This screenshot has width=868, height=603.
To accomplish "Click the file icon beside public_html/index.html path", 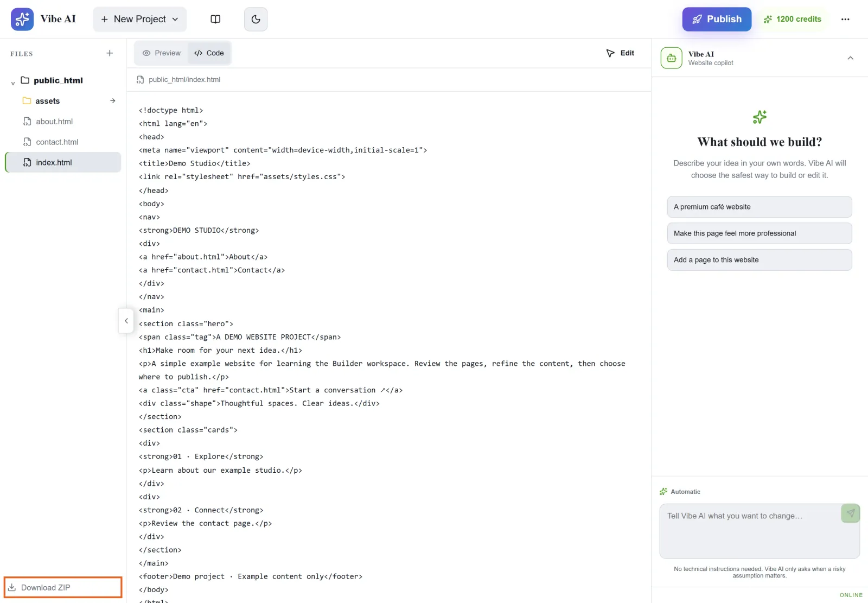I will click(140, 80).
